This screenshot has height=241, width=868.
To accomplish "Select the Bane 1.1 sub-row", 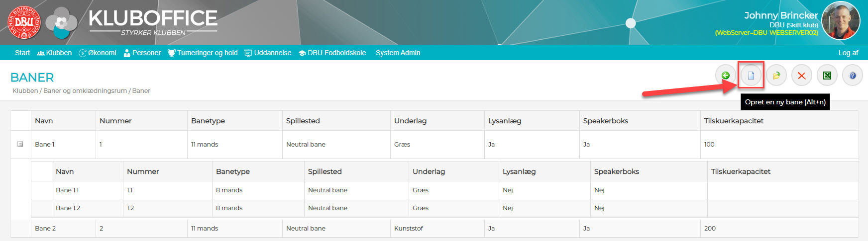I will point(67,190).
